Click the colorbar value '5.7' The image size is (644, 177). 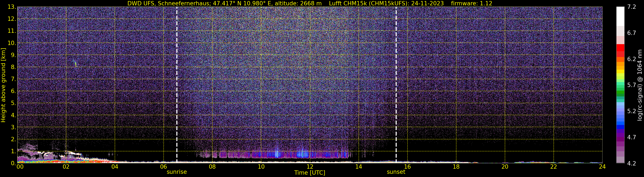tap(632, 85)
